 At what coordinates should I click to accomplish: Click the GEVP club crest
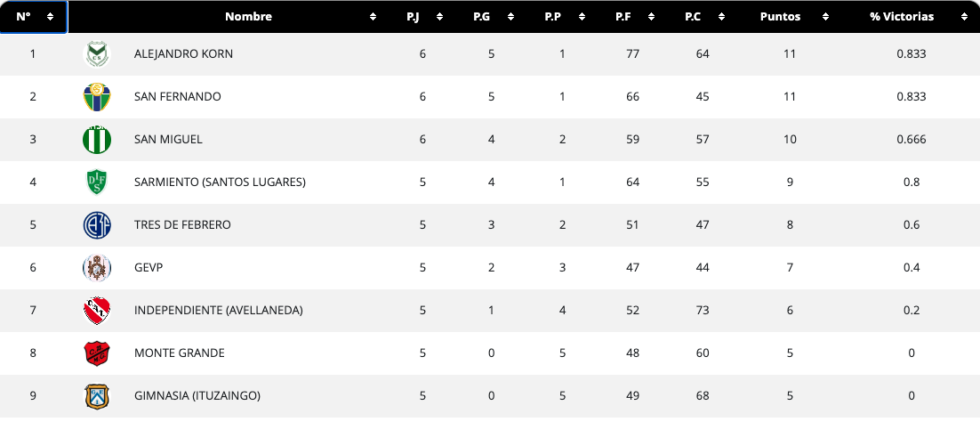(x=97, y=268)
